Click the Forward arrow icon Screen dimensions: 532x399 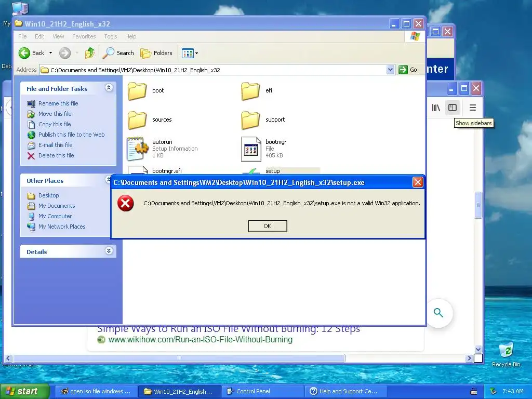pyautogui.click(x=65, y=53)
